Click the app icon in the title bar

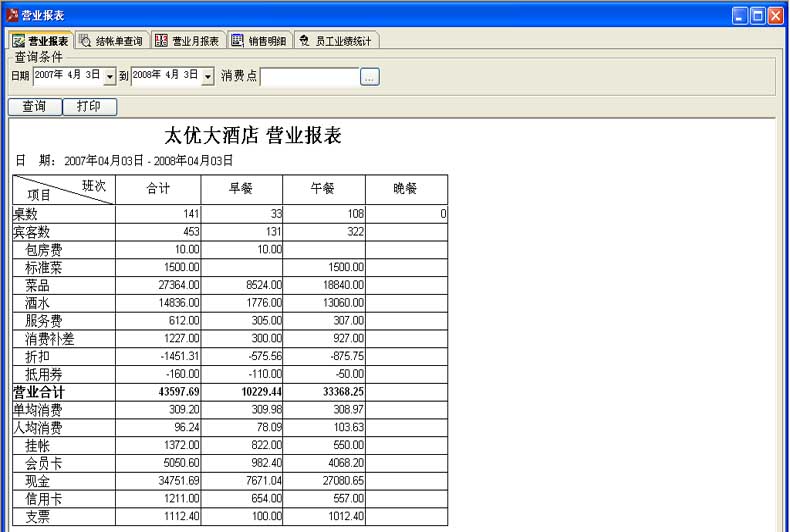[x=12, y=16]
